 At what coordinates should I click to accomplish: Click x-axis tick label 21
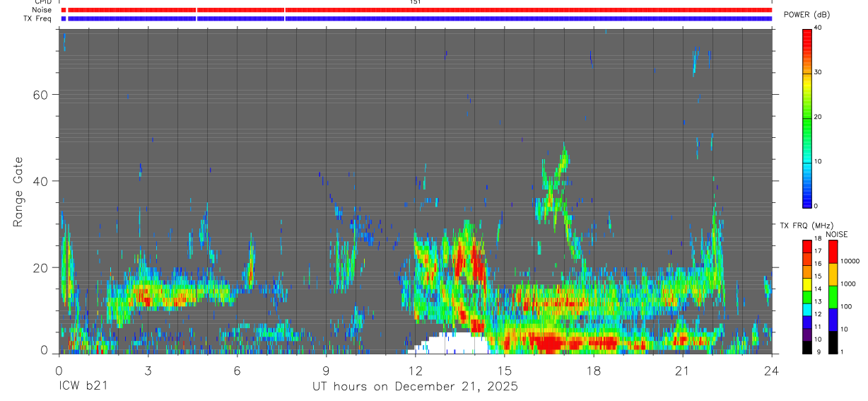point(683,371)
